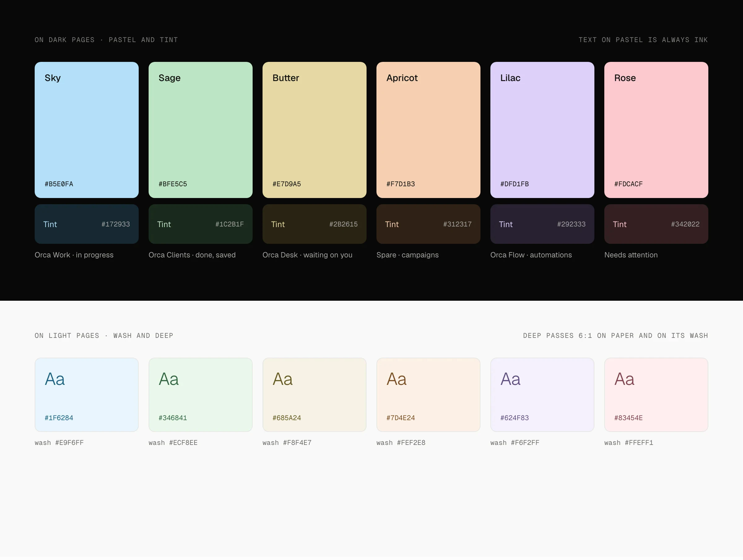Click the Tint #312317 swatch
Image resolution: width=743 pixels, height=560 pixels.
[x=428, y=224]
